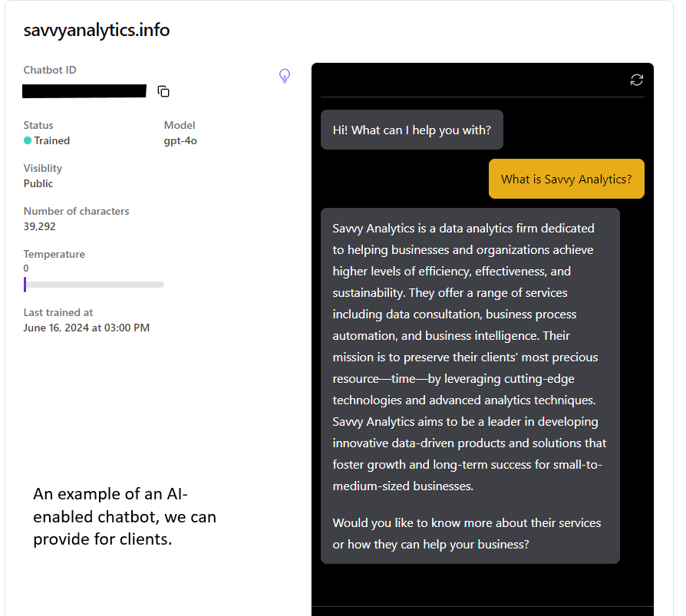The height and width of the screenshot is (616, 686).
Task: Click the Trained status label
Action: [52, 141]
